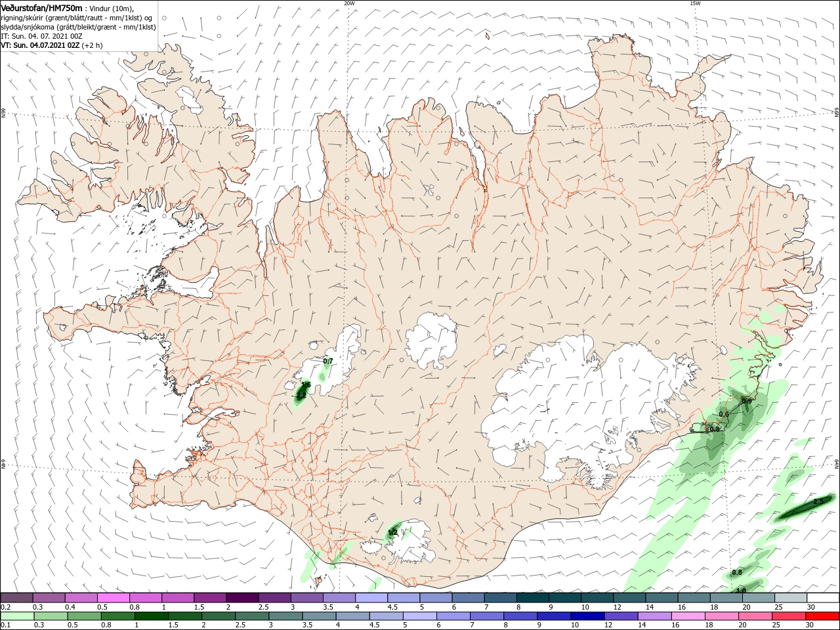Click the white 30 snow legend swatch
Viewport: 840px width, 630px height.
823,598
